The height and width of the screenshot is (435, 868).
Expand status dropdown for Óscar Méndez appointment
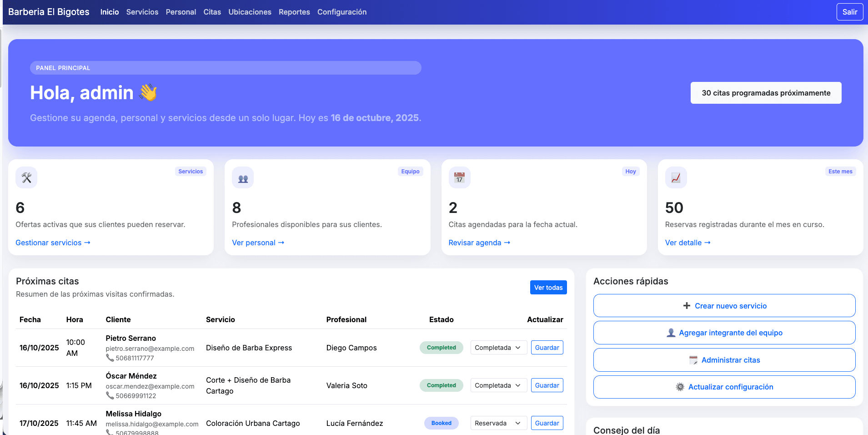coord(498,385)
